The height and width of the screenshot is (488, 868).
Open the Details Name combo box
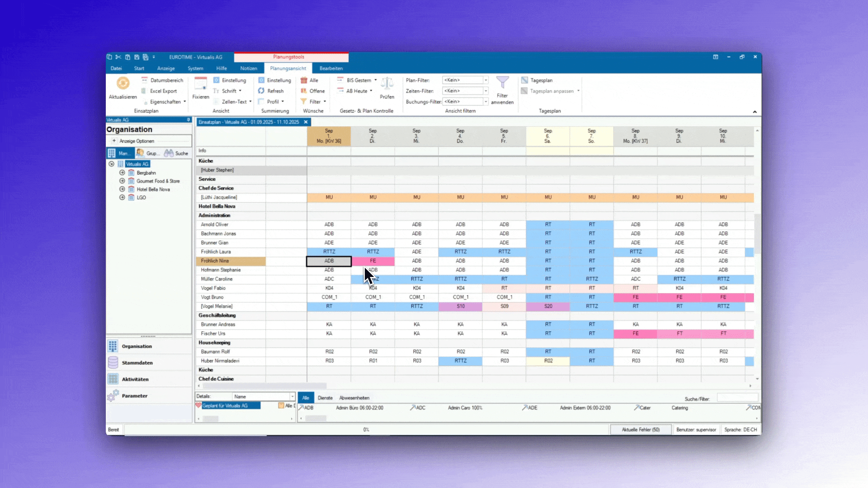click(x=292, y=396)
